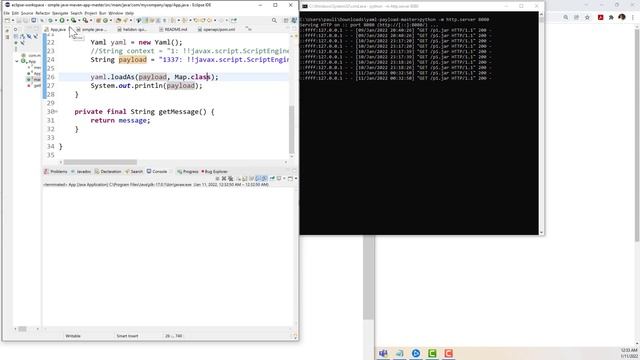Open Microsoft Teams from the taskbar
The width and height of the screenshot is (640, 360).
click(x=383, y=353)
